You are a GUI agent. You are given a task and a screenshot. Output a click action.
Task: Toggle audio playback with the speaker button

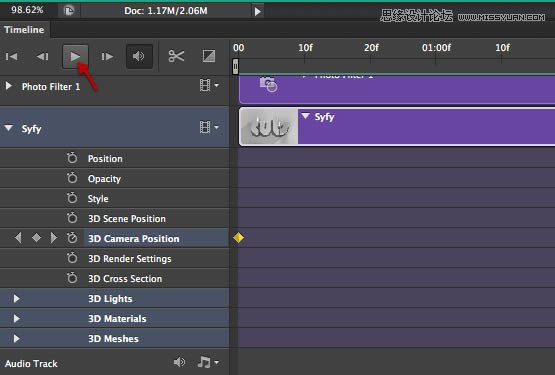point(139,56)
